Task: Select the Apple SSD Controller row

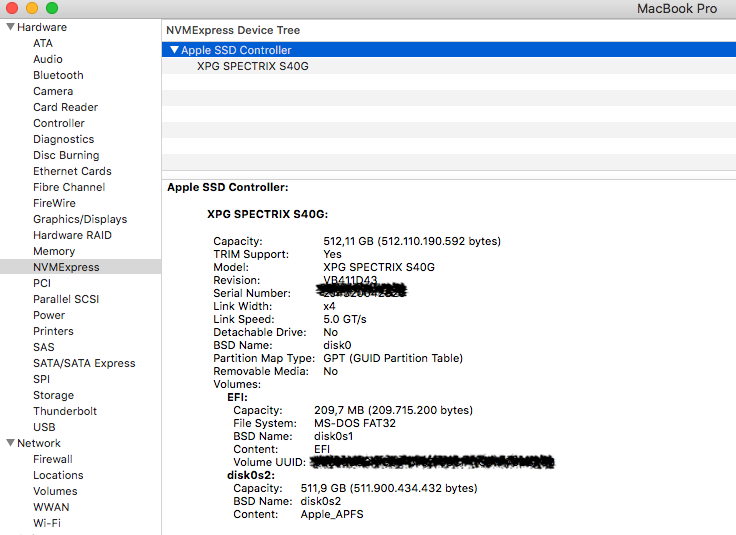Action: click(x=449, y=50)
